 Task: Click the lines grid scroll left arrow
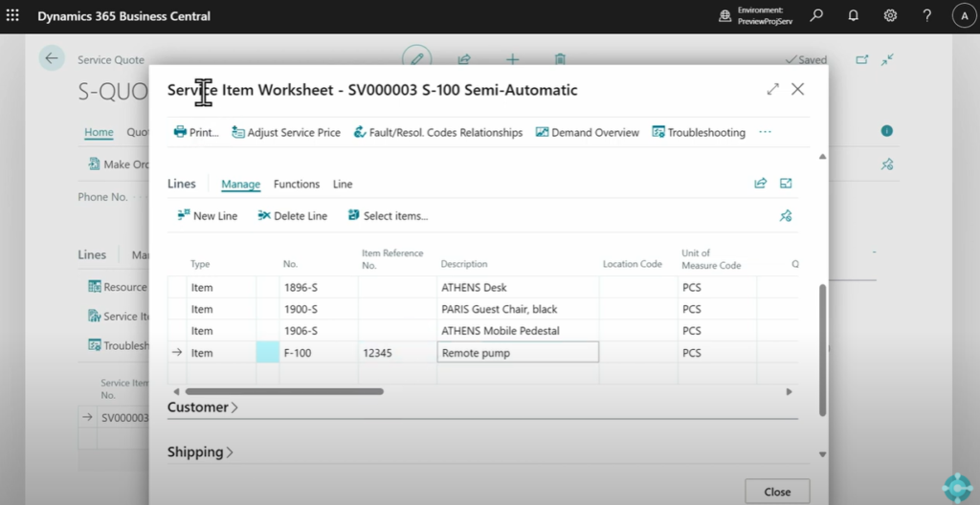(x=176, y=392)
